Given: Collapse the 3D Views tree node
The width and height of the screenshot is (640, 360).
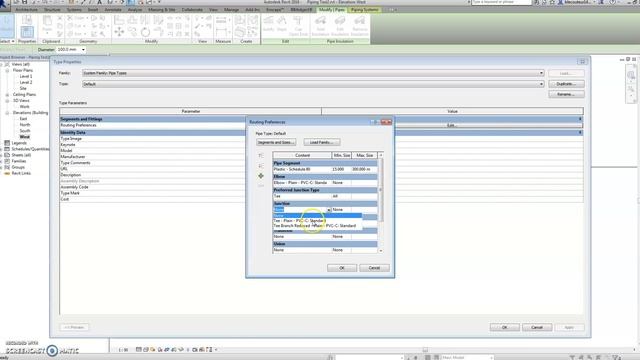Looking at the screenshot, I should coord(7,101).
